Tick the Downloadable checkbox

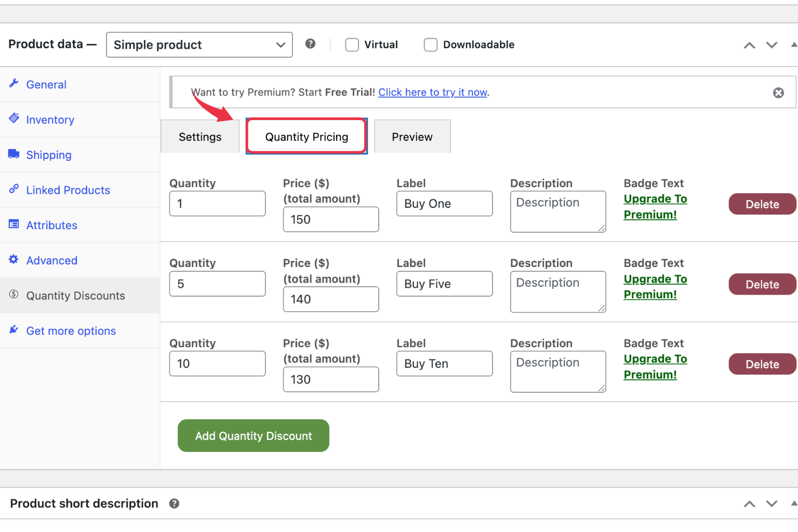pyautogui.click(x=431, y=45)
